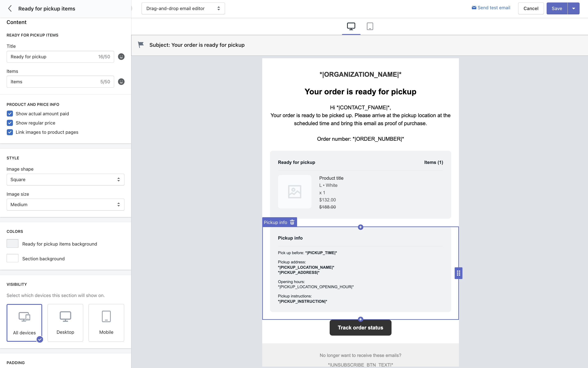Switch to desktop preview tab
Viewport: 588px width, 368px height.
tap(351, 26)
